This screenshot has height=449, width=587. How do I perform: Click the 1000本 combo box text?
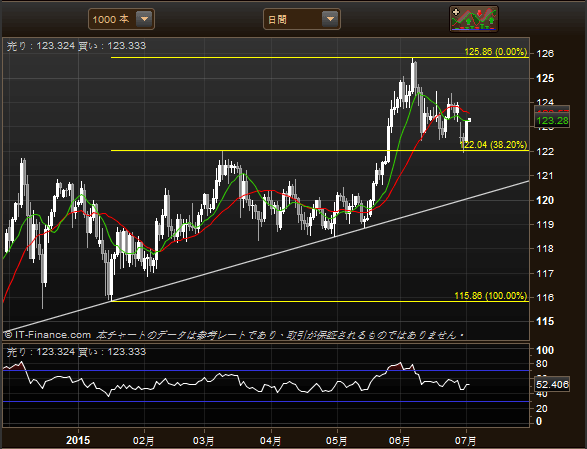[111, 19]
